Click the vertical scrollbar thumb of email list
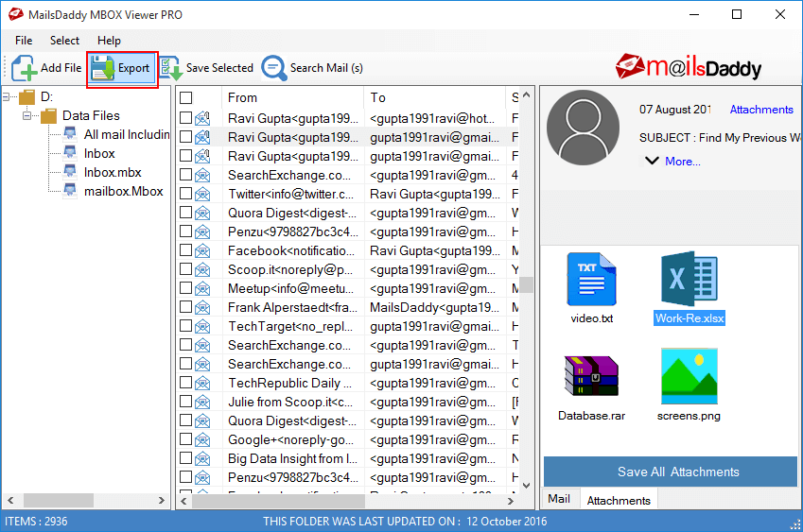The width and height of the screenshot is (803, 532). click(x=527, y=284)
